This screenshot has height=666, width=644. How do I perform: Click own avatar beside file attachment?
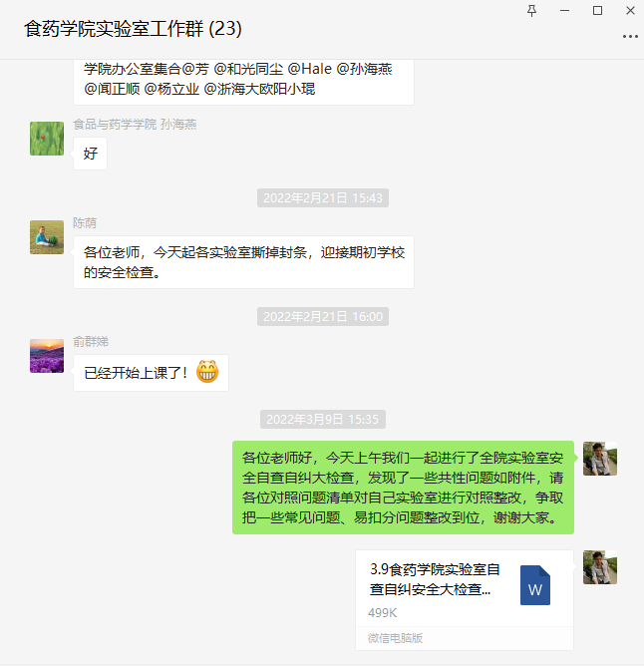(x=600, y=567)
